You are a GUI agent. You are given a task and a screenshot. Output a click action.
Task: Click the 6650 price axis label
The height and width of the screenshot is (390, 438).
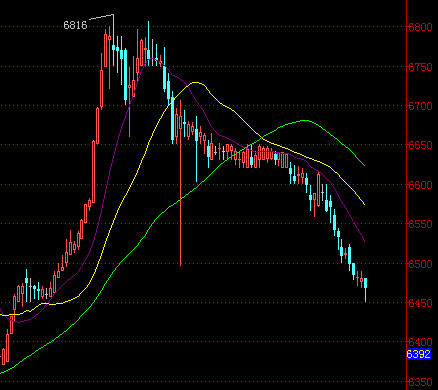(x=421, y=145)
